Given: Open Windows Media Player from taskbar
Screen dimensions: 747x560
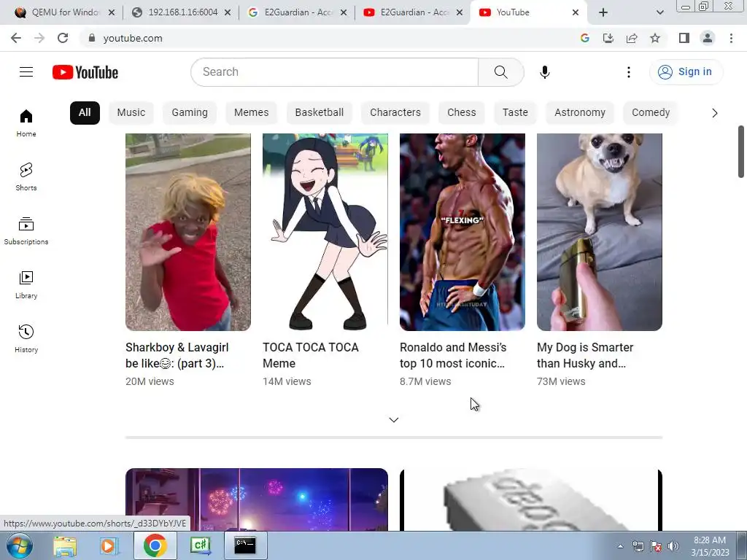Looking at the screenshot, I should tap(109, 545).
